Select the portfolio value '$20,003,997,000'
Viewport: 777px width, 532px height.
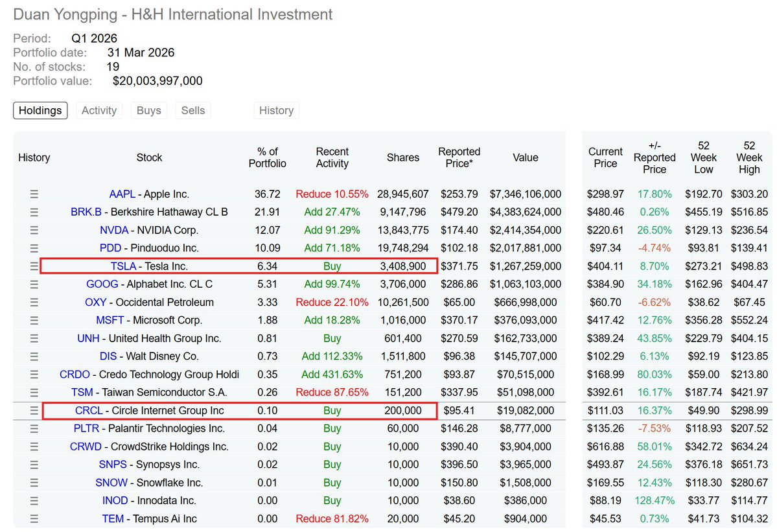[157, 81]
